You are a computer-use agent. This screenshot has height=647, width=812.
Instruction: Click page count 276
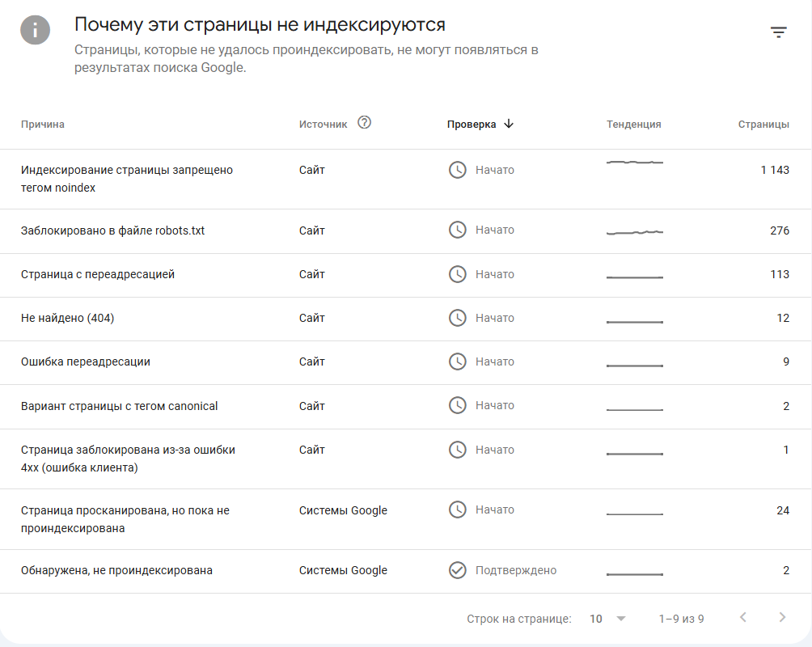click(780, 230)
